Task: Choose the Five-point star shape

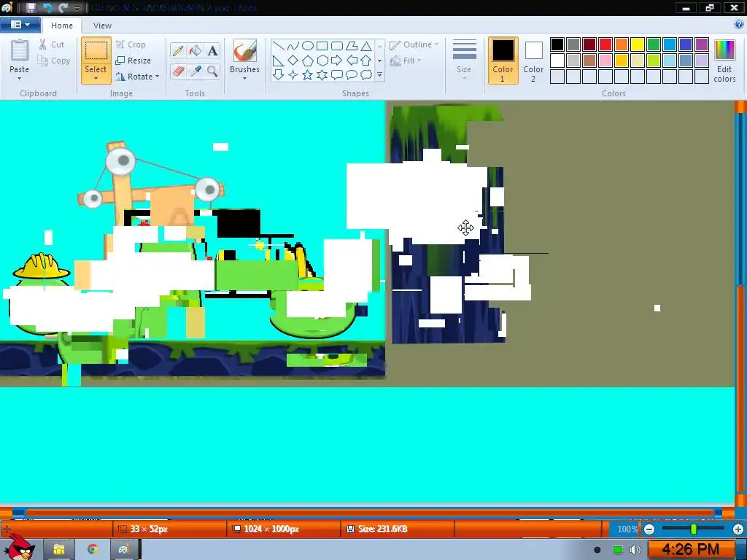Action: coord(308,75)
